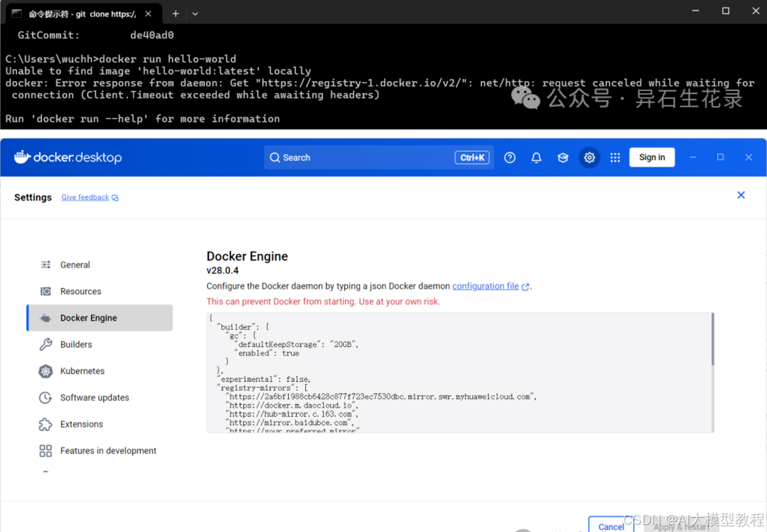Click the 'docker run --help' hint line
Viewport: 767px width, 532px height.
(x=143, y=119)
